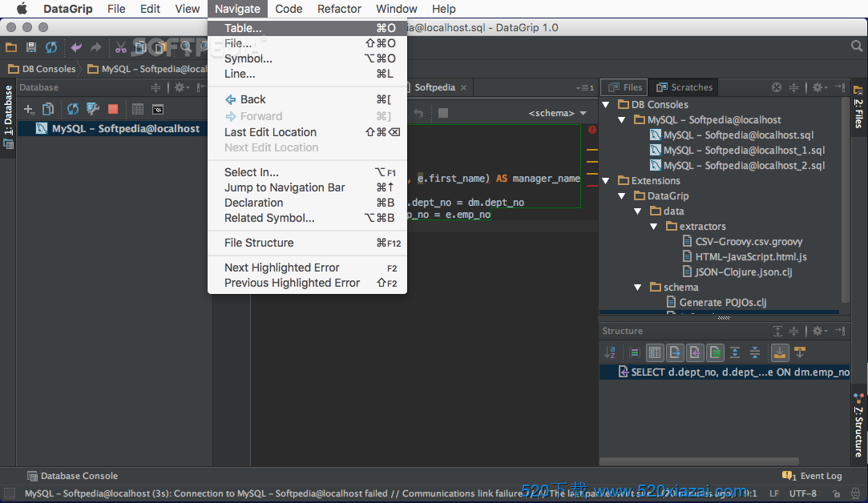Select MySQL - Softpedia@localhost_1.sql file
The height and width of the screenshot is (503, 868).
tap(737, 150)
